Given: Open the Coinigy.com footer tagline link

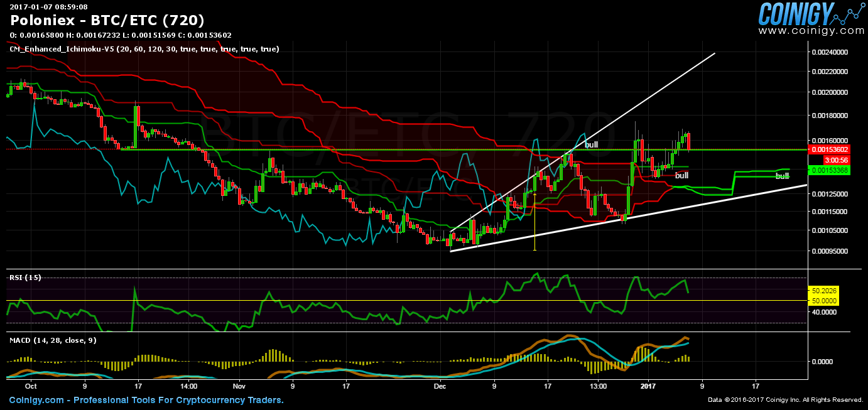Looking at the screenshot, I should (x=146, y=400).
